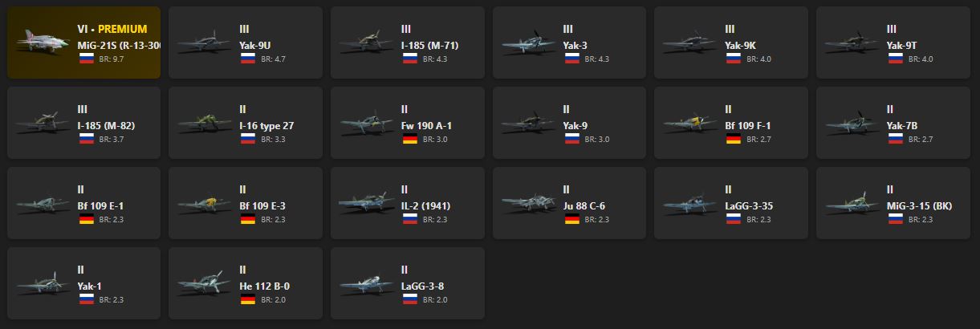Click the Russian flag on MiG-3-15 (BK)
The width and height of the screenshot is (980, 329).
(894, 219)
